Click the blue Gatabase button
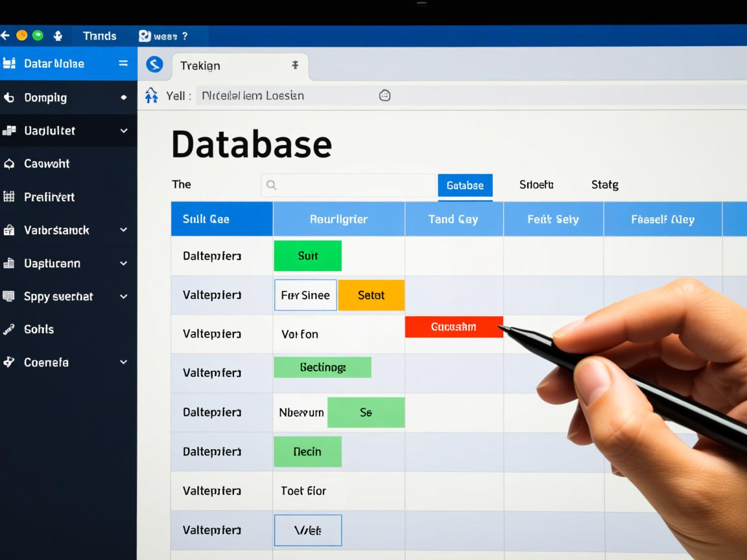This screenshot has width=747, height=560. tap(465, 185)
